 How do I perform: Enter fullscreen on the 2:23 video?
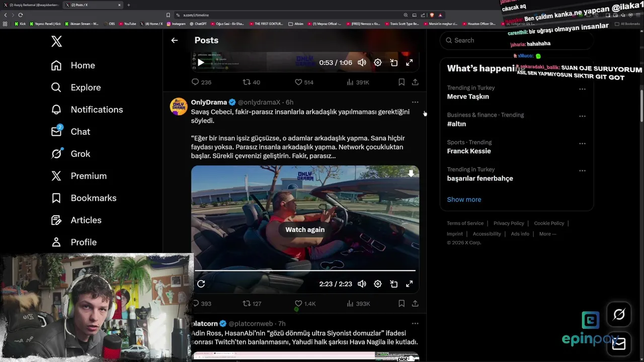pos(410,284)
